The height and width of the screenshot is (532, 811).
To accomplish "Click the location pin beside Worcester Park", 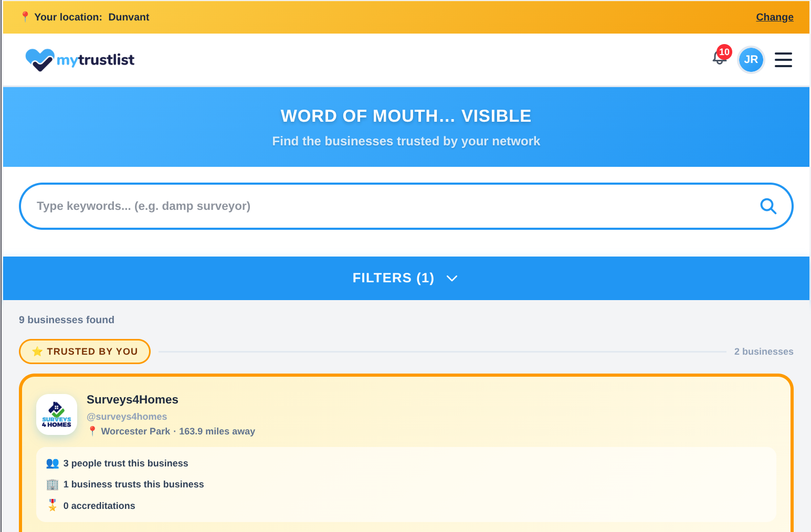I will click(92, 431).
